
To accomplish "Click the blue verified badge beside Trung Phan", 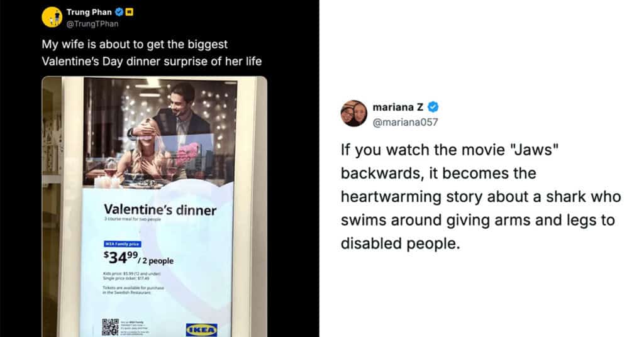I will click(x=118, y=12).
